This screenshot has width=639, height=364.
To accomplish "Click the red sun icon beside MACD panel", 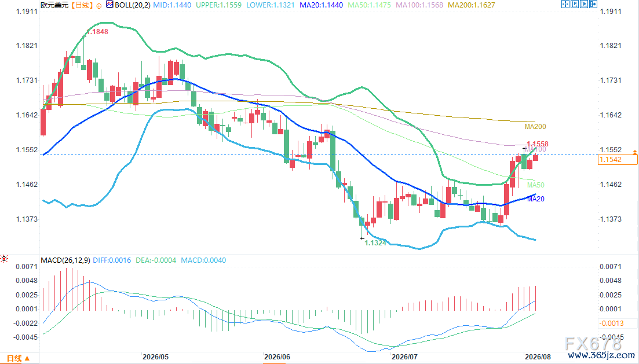I will point(4,259).
